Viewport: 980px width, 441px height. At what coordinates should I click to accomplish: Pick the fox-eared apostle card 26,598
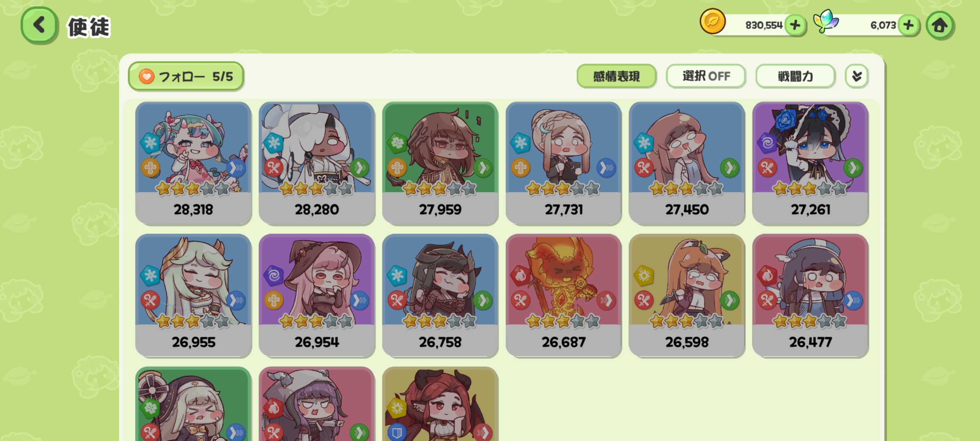click(687, 296)
